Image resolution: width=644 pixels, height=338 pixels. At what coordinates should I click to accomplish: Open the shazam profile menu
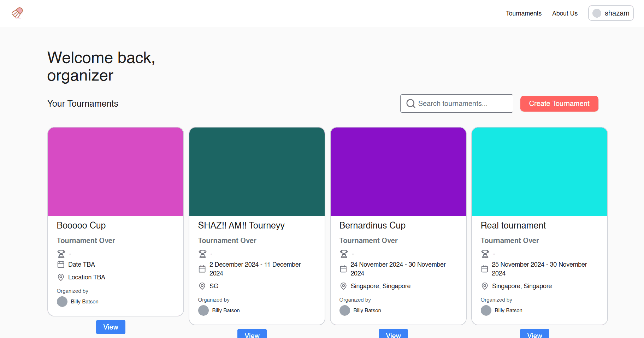[x=610, y=13]
